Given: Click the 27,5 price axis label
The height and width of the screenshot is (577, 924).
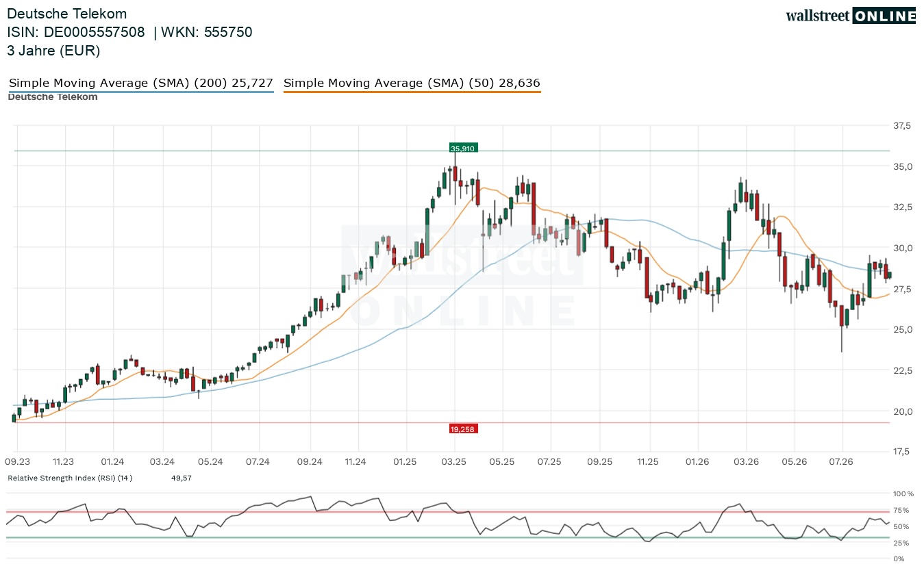Looking at the screenshot, I should coord(903,289).
